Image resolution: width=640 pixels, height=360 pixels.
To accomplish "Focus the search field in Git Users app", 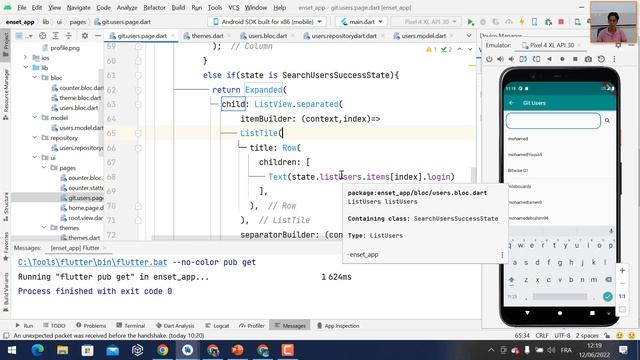I will (x=553, y=121).
